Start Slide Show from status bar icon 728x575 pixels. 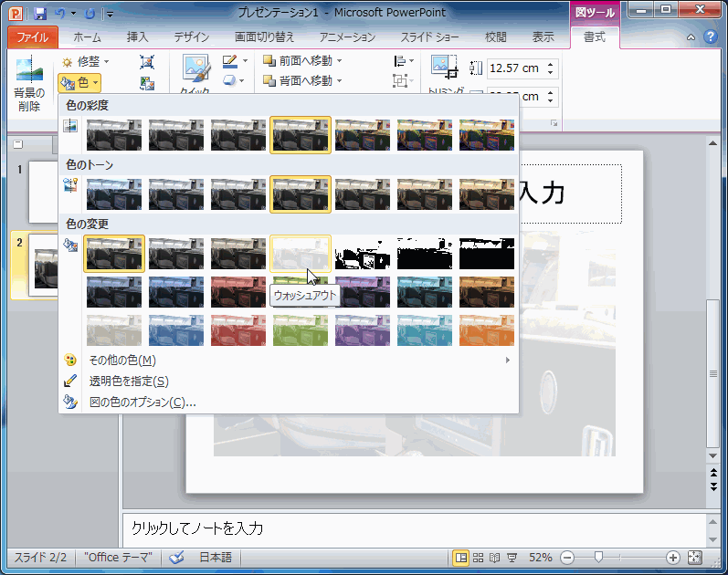pos(512,558)
